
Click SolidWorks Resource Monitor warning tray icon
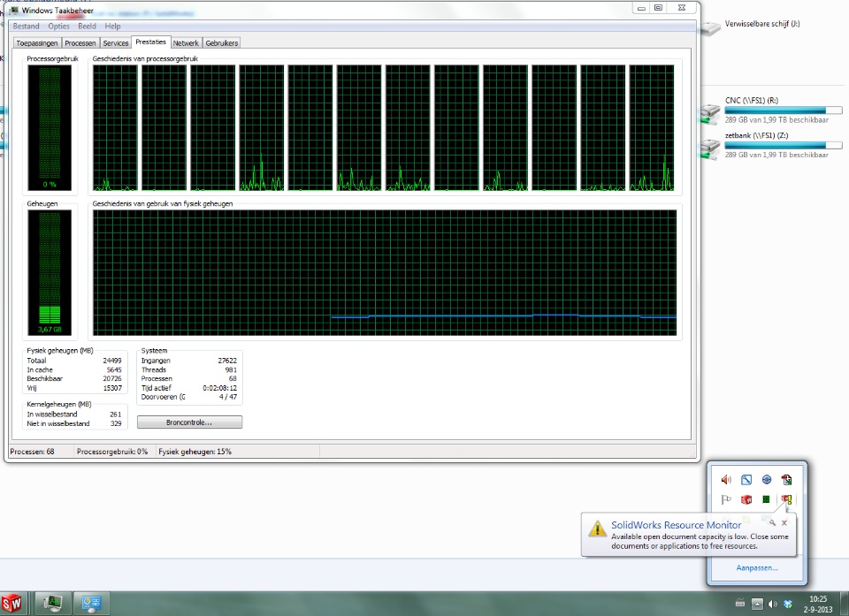(x=786, y=499)
